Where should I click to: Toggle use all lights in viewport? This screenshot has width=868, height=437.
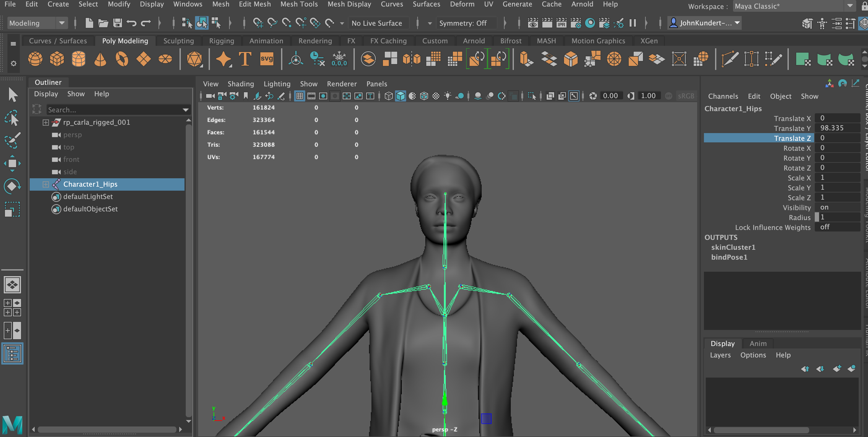[x=448, y=96]
